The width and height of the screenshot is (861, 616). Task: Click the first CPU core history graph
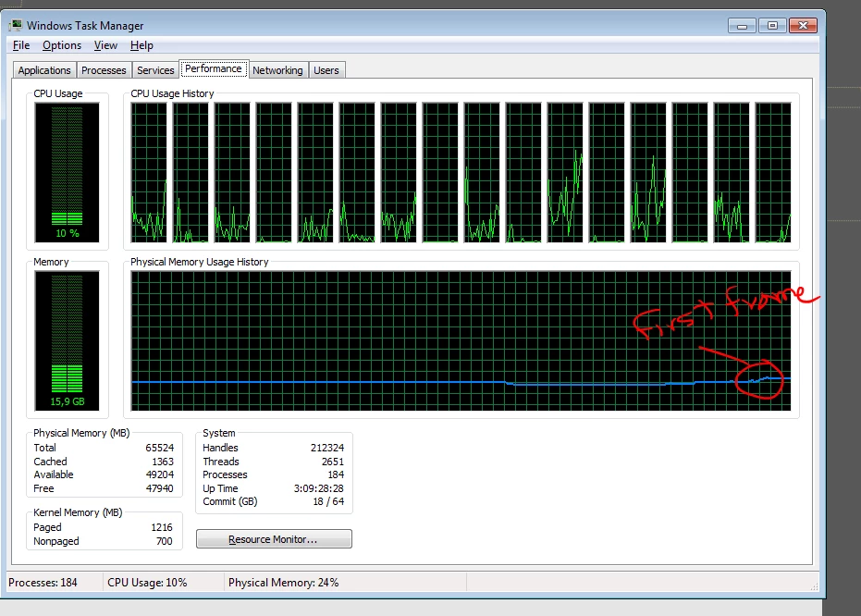(x=149, y=172)
